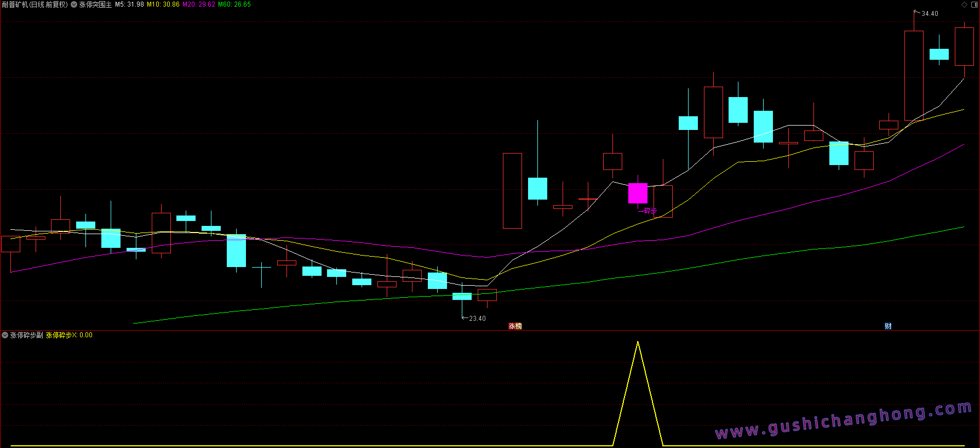Click the yellow spike peak in sub-chart
980x448 pixels.
pos(638,342)
